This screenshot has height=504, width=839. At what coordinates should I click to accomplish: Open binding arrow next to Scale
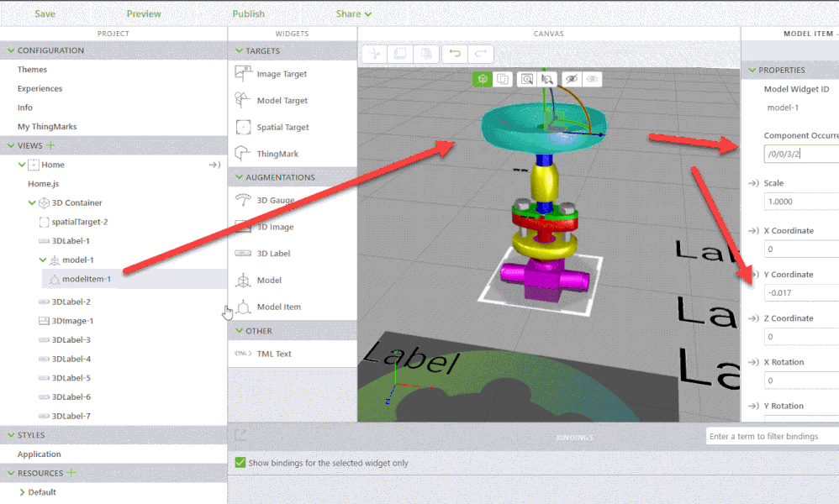(x=753, y=183)
